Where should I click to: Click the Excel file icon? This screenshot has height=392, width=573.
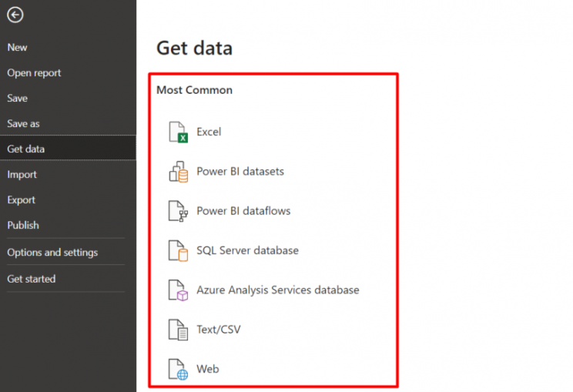pos(178,132)
